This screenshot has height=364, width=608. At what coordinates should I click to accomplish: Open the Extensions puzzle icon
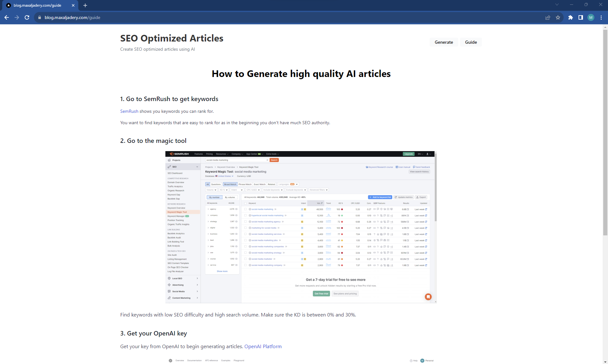(x=571, y=17)
